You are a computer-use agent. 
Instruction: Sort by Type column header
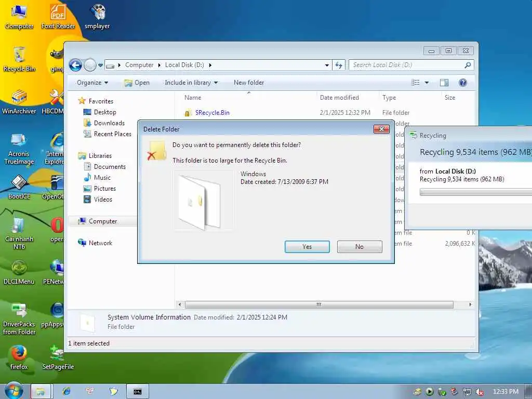pos(389,97)
